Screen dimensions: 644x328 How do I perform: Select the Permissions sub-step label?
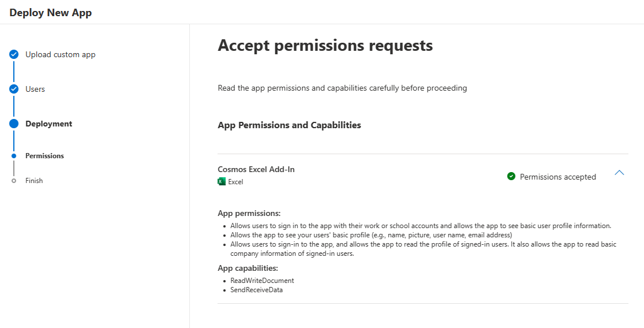tap(45, 156)
